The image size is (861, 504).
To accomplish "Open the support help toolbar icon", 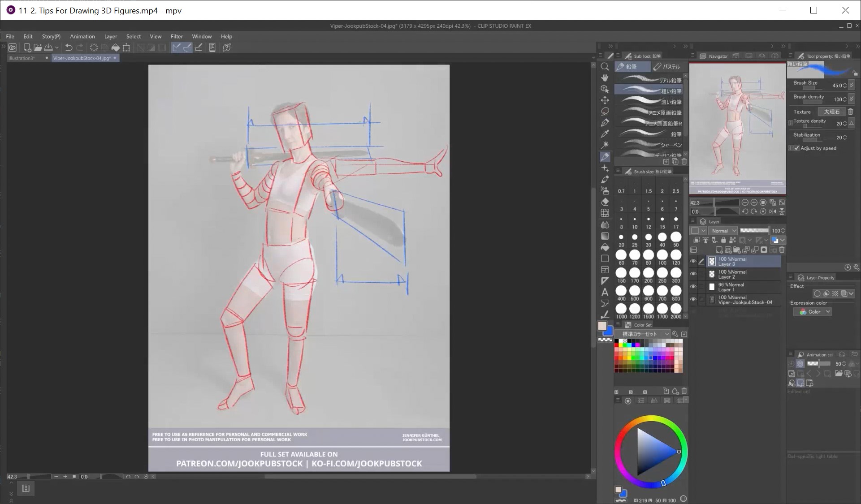I will [227, 47].
